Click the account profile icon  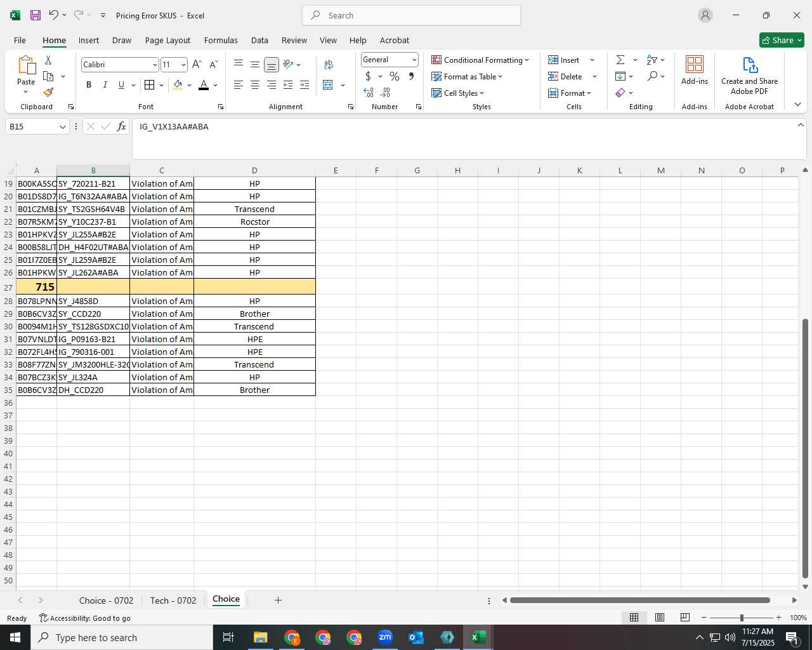coord(705,15)
